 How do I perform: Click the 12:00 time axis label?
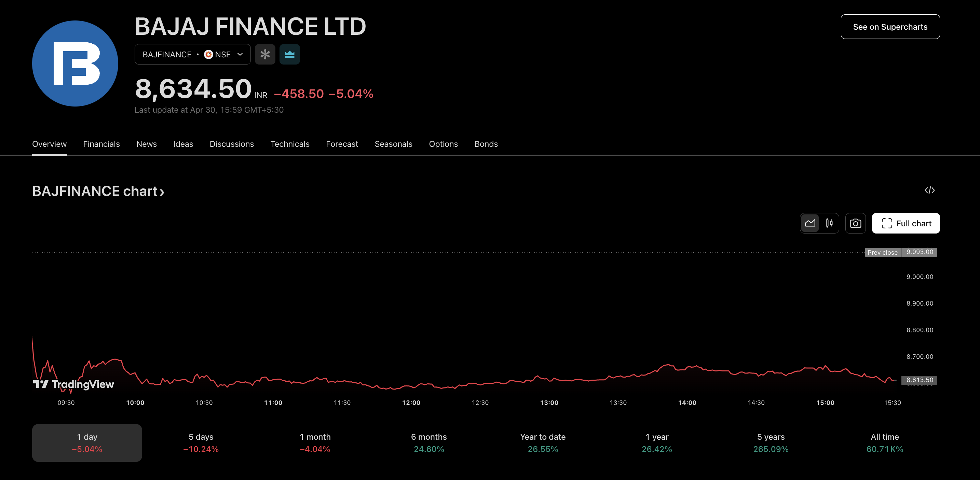[411, 403]
